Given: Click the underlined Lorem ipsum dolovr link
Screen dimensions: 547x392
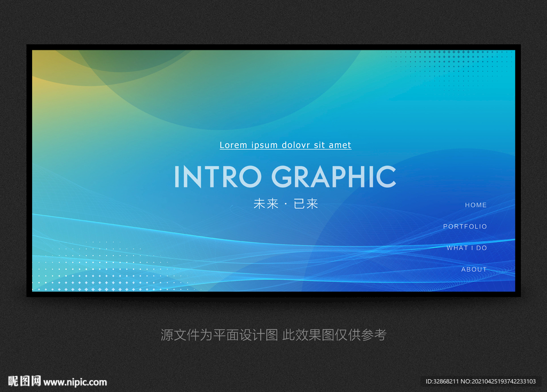Looking at the screenshot, I should [285, 145].
